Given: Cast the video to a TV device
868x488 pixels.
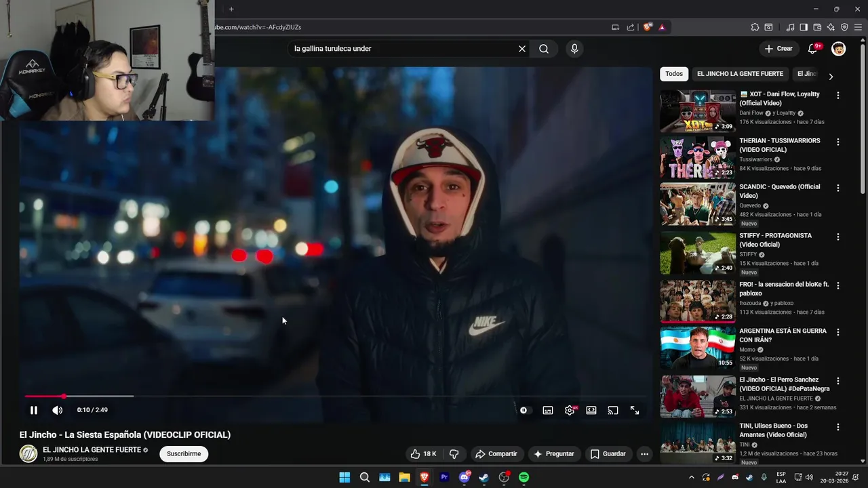Looking at the screenshot, I should coord(613,410).
